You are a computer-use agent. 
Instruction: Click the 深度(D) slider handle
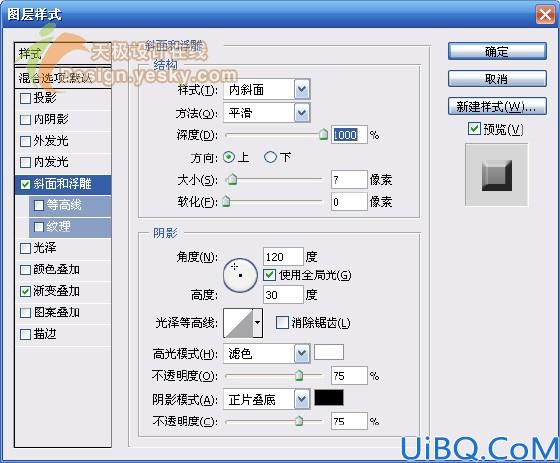(323, 135)
